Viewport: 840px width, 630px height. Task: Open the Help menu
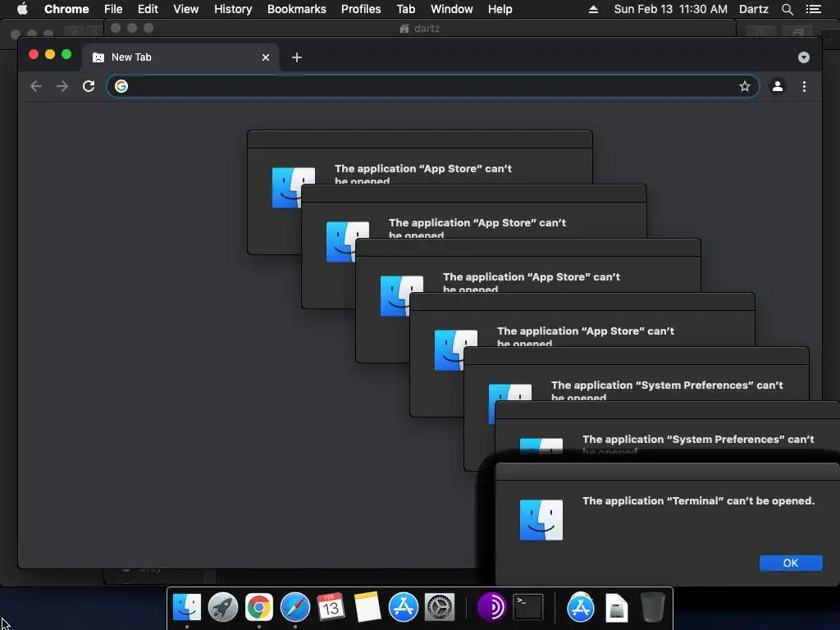click(x=500, y=9)
